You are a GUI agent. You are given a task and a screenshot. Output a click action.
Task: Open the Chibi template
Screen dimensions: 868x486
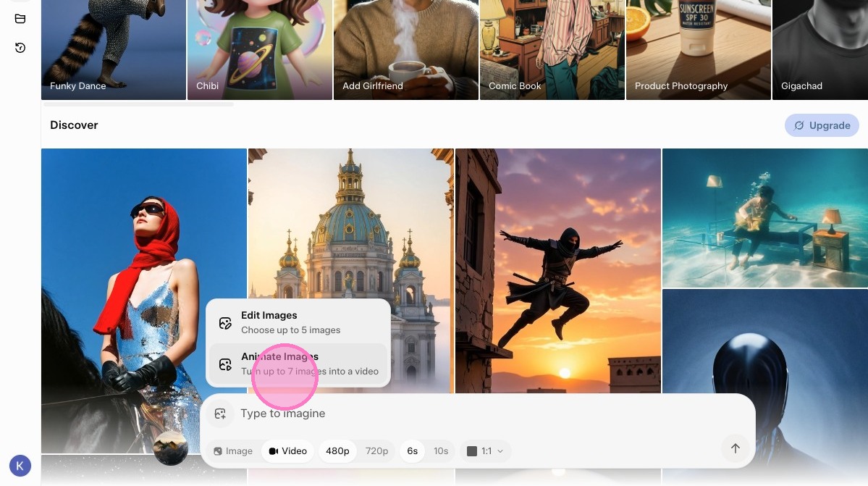click(x=260, y=50)
